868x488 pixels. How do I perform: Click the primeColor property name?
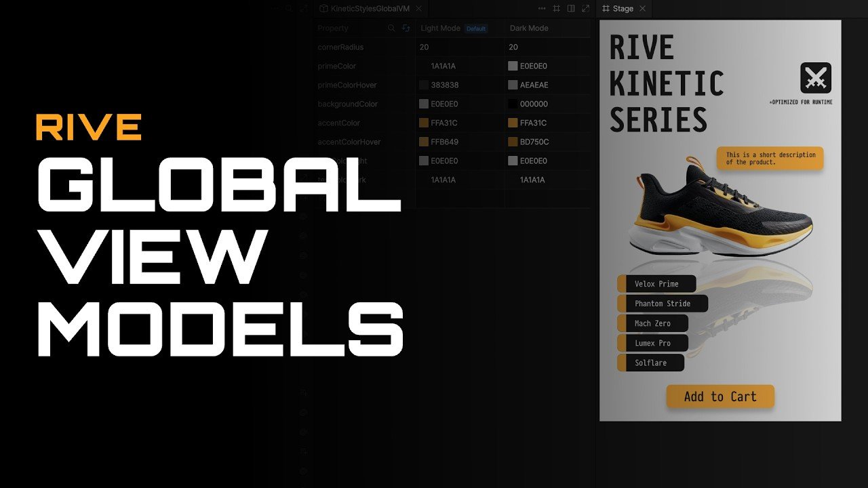[337, 66]
